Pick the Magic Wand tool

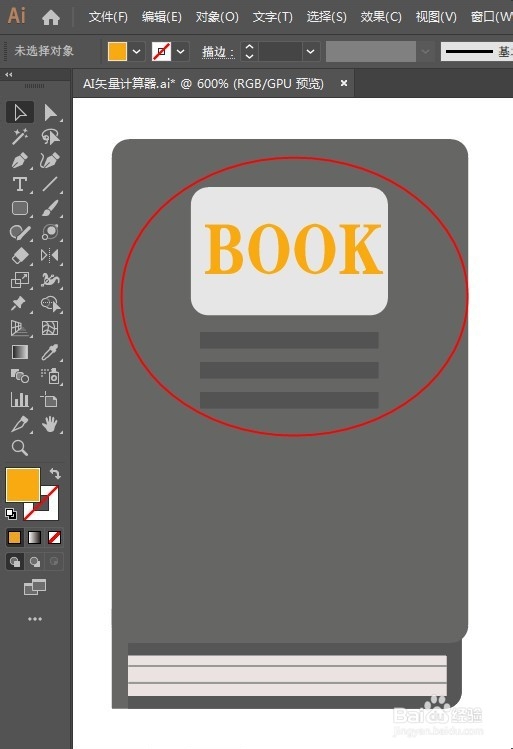click(20, 137)
